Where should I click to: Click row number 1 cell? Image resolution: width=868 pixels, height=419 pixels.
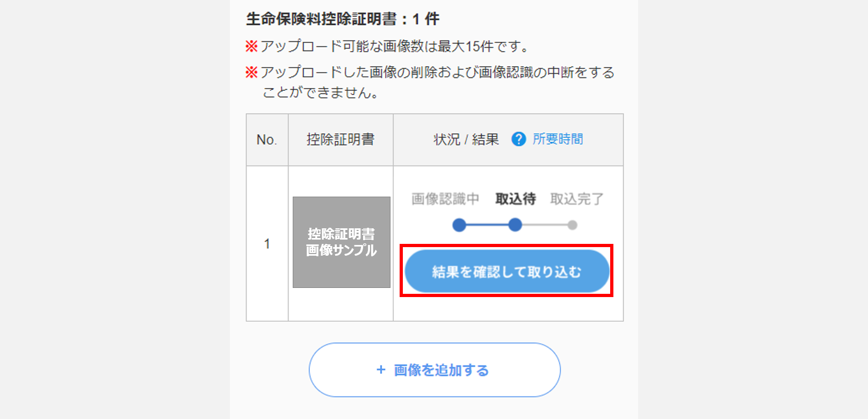(x=267, y=244)
